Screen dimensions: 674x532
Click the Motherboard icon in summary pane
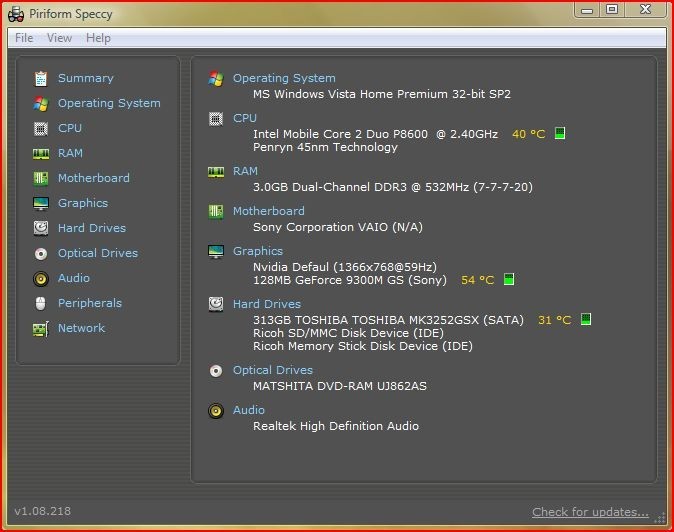[216, 211]
